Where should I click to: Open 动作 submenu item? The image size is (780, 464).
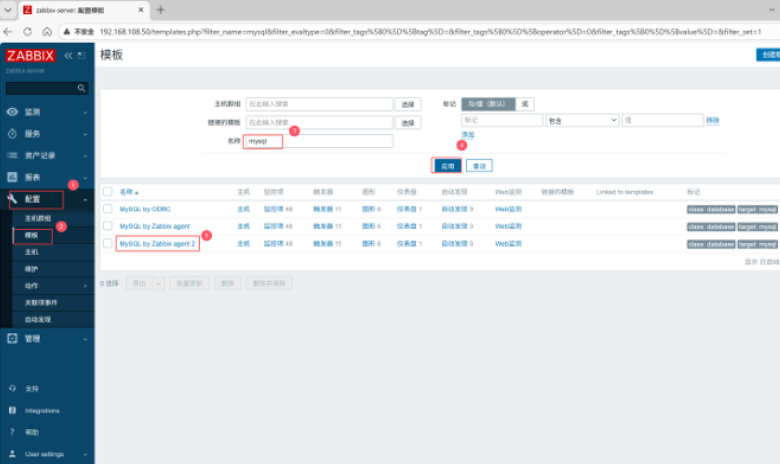[31, 286]
